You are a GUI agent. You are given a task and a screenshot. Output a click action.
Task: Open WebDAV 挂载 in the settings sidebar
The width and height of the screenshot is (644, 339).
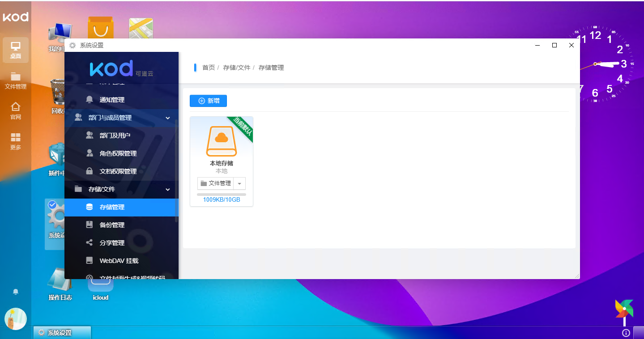[121, 261]
